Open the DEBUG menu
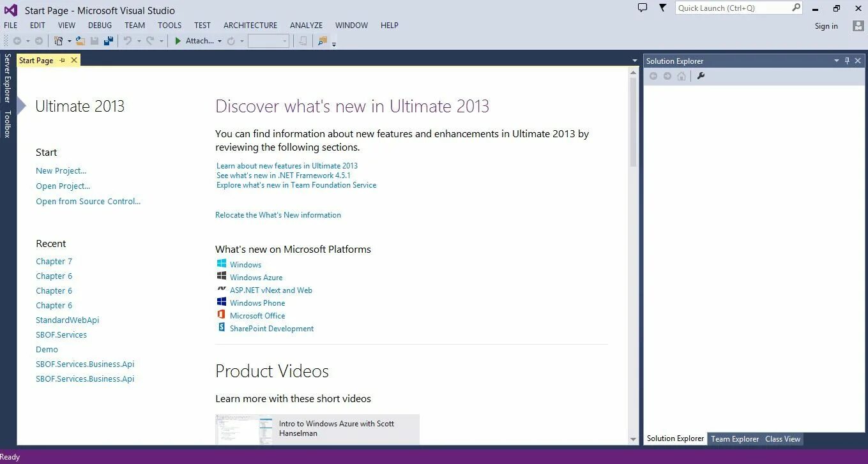The width and height of the screenshot is (868, 464). coord(100,26)
